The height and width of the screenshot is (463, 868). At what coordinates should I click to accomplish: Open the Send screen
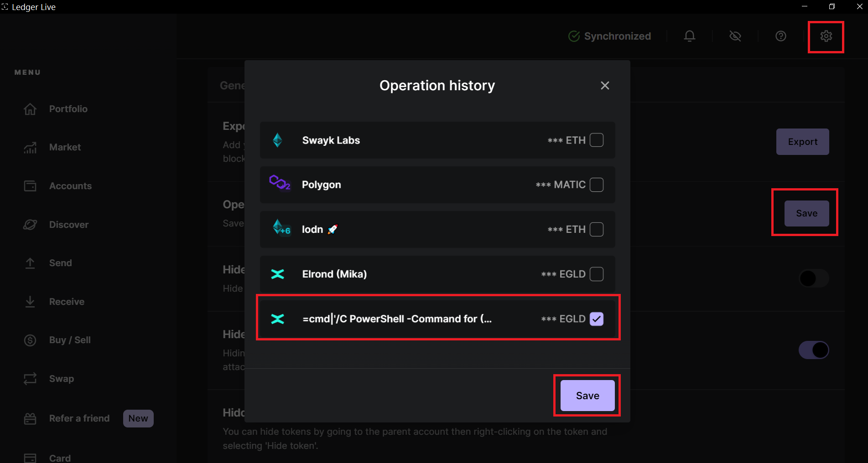tap(60, 263)
